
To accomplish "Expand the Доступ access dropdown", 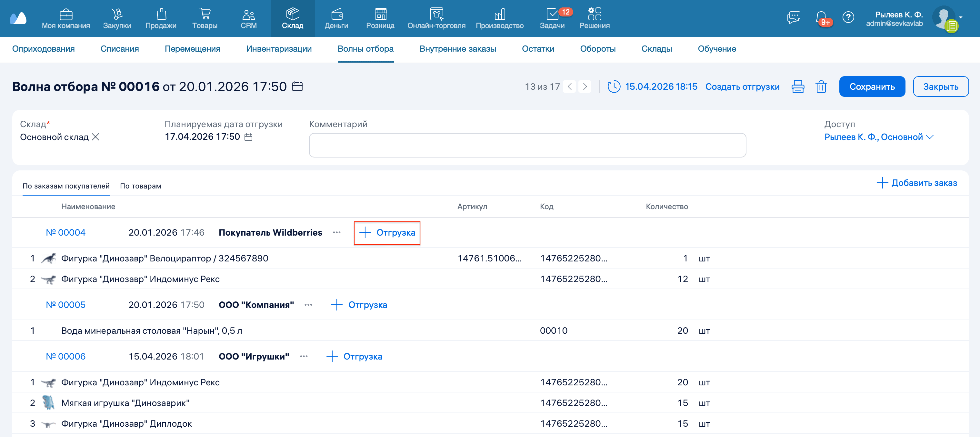I will point(929,137).
